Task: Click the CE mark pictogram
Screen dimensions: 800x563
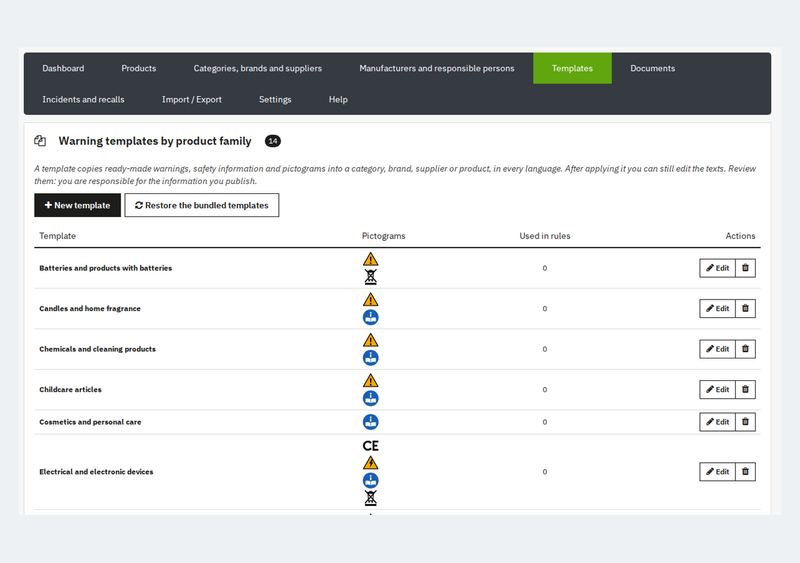Action: pos(370,446)
